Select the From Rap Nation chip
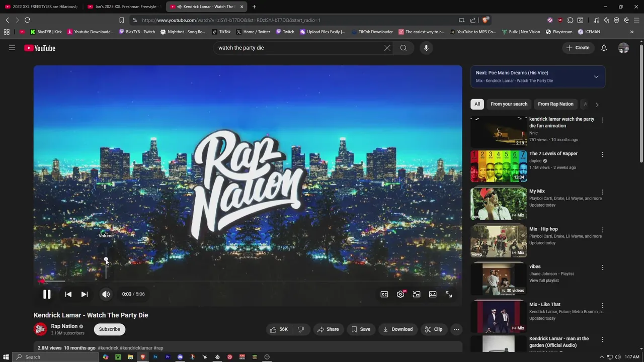 [x=555, y=104]
